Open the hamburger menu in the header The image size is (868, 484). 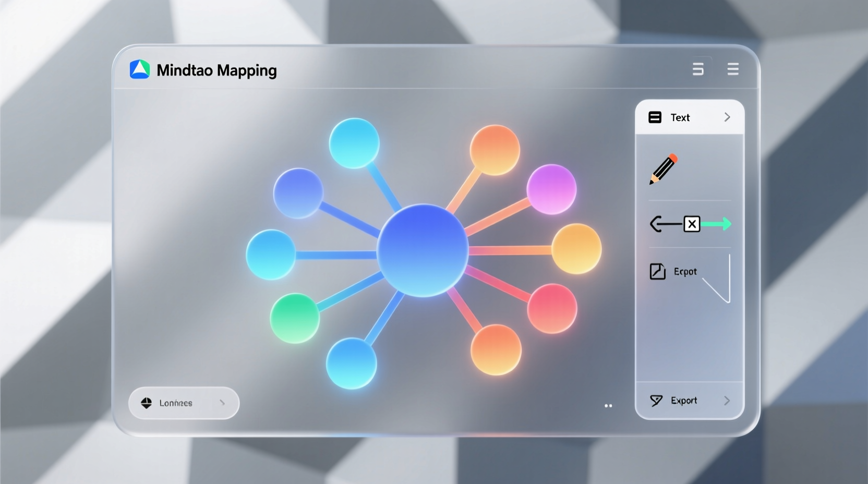tap(733, 69)
